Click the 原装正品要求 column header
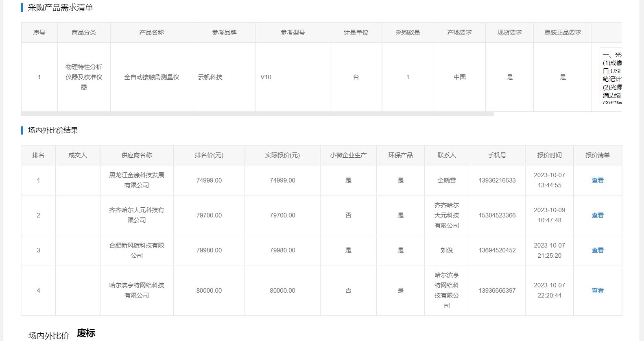Viewport: 644px width, 341px height. (562, 33)
